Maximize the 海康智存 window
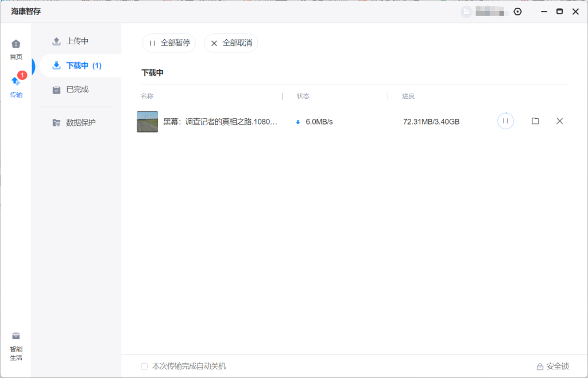 coord(559,11)
